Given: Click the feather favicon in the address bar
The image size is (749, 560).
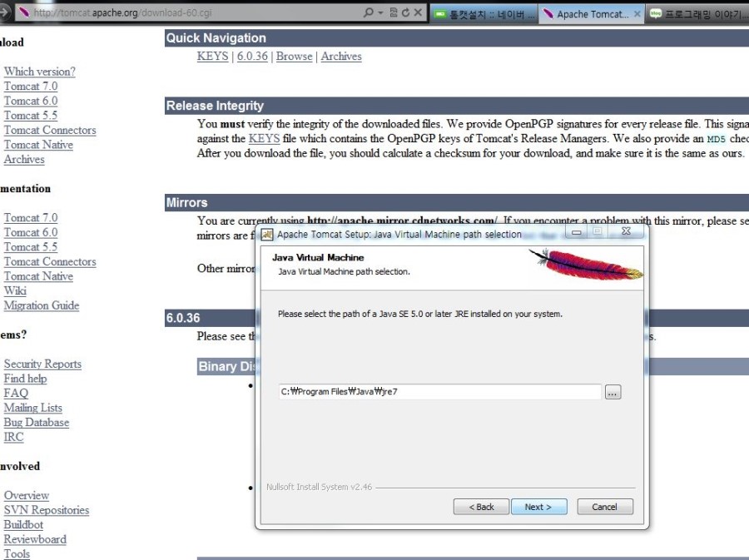Looking at the screenshot, I should 23,12.
